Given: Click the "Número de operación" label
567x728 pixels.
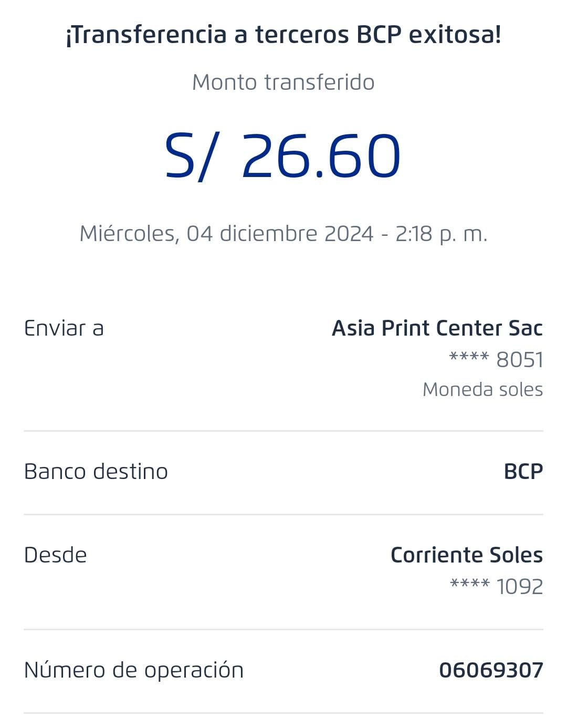Looking at the screenshot, I should tap(134, 670).
